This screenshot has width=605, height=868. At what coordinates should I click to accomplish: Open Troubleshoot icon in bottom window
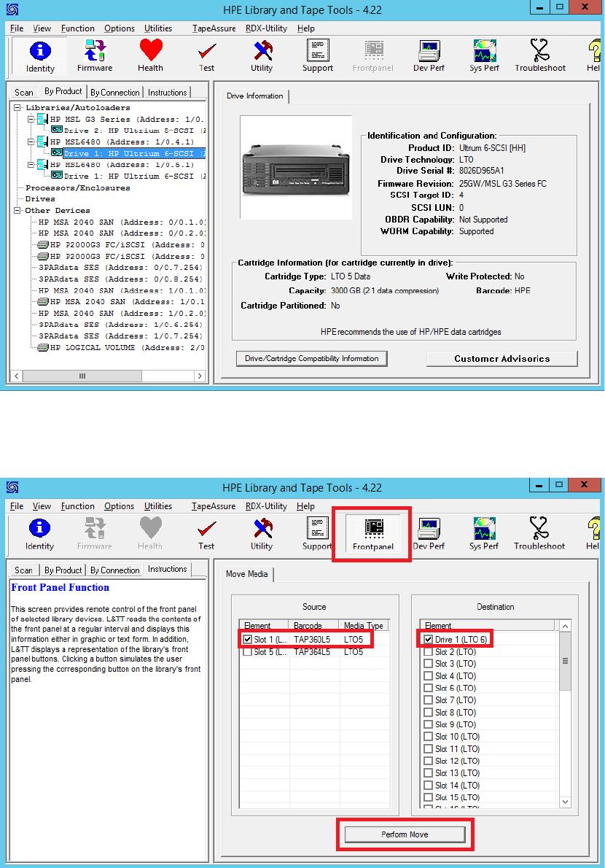(539, 534)
